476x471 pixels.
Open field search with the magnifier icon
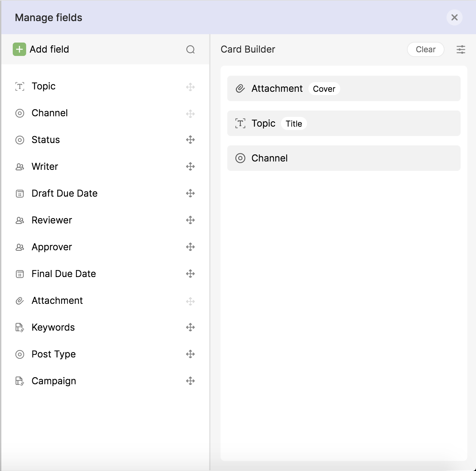(190, 50)
